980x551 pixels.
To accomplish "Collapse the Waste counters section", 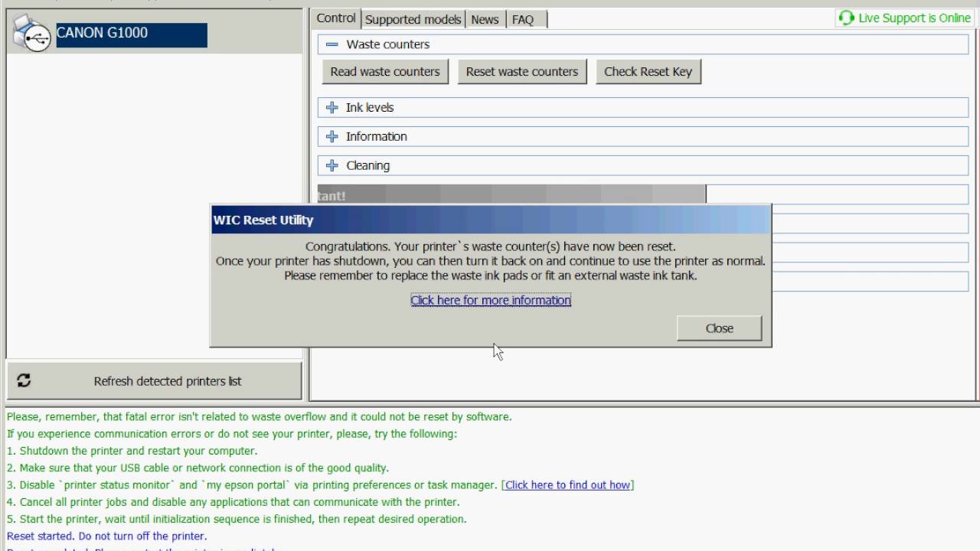I will (332, 44).
